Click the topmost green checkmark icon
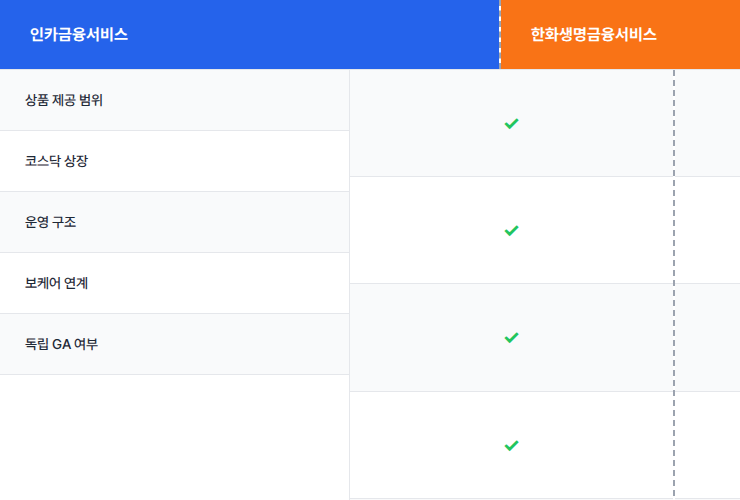This screenshot has height=500, width=740. [511, 124]
